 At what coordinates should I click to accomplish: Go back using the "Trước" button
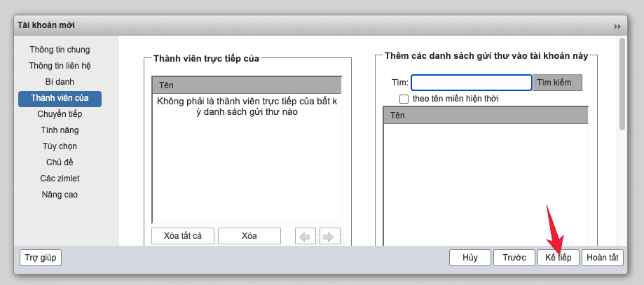514,258
